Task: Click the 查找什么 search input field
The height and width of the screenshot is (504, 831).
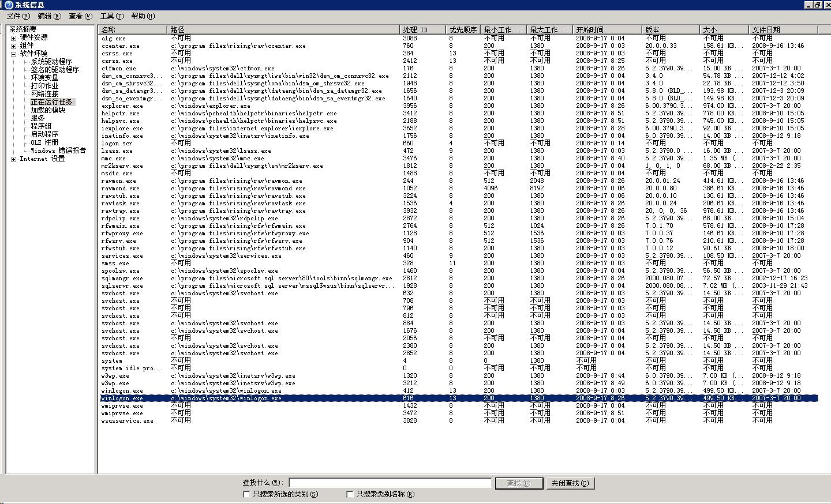Action: tap(390, 483)
